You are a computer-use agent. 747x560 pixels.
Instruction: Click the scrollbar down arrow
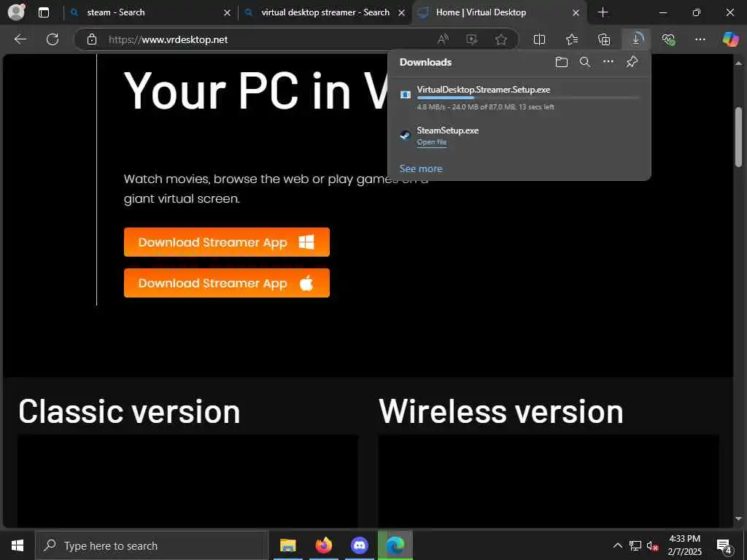click(738, 518)
